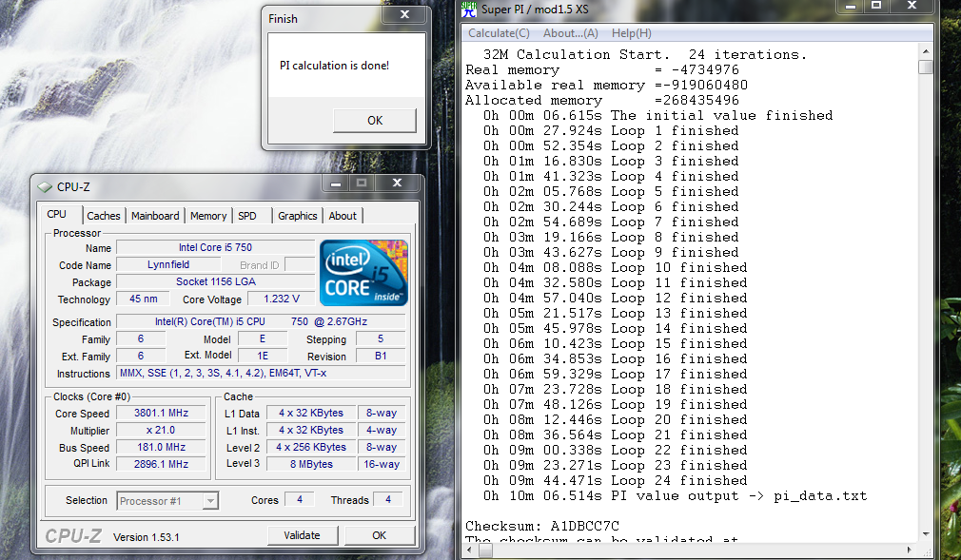Switch to the About tab in CPU-Z
Viewport: 961px width, 560px height.
point(343,216)
